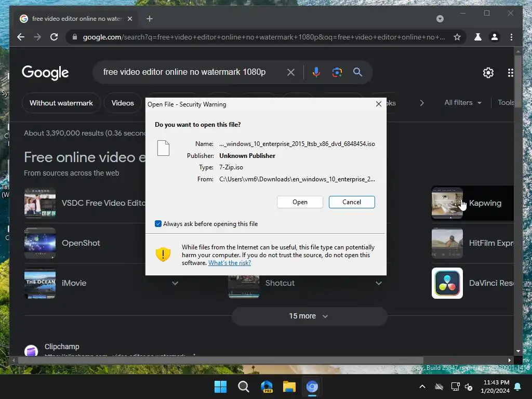Go forward in Chrome history
532x399 pixels.
37,37
